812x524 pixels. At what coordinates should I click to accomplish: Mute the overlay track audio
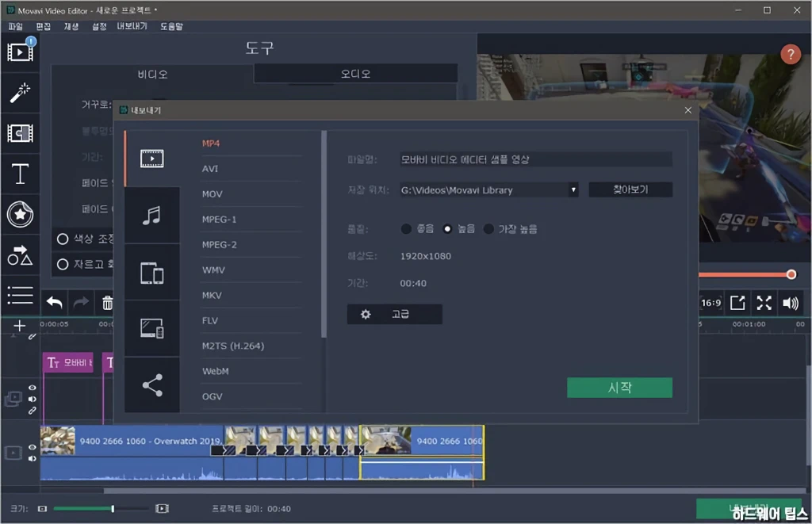pyautogui.click(x=32, y=400)
